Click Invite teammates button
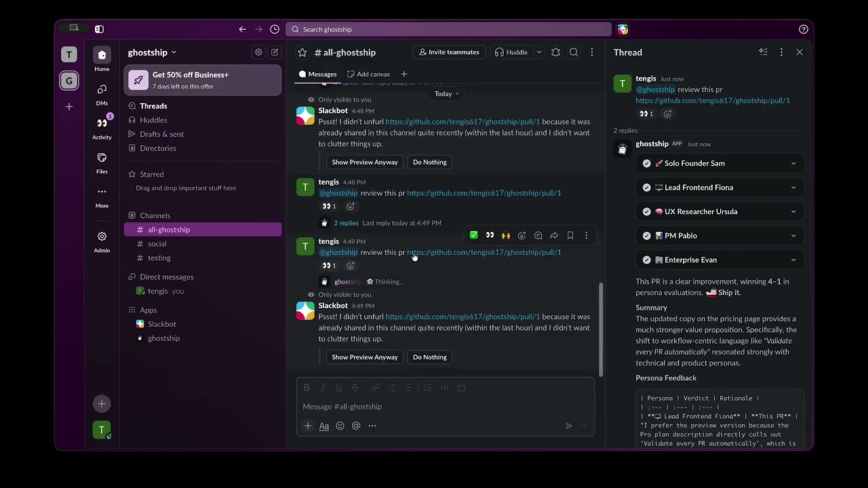The height and width of the screenshot is (488, 868). coord(449,52)
